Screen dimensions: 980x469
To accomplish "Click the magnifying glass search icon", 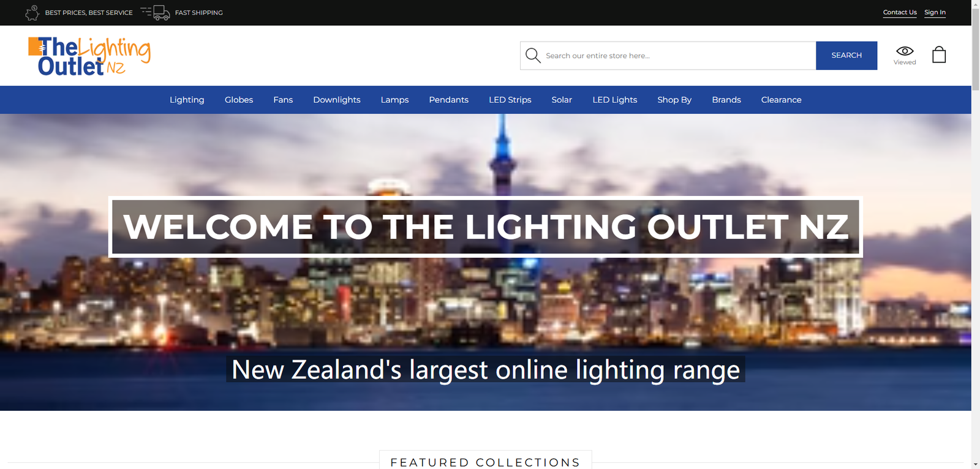I will click(533, 56).
